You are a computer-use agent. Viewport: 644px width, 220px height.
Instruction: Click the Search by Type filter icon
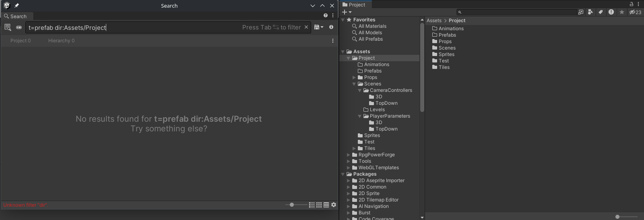pyautogui.click(x=590, y=12)
